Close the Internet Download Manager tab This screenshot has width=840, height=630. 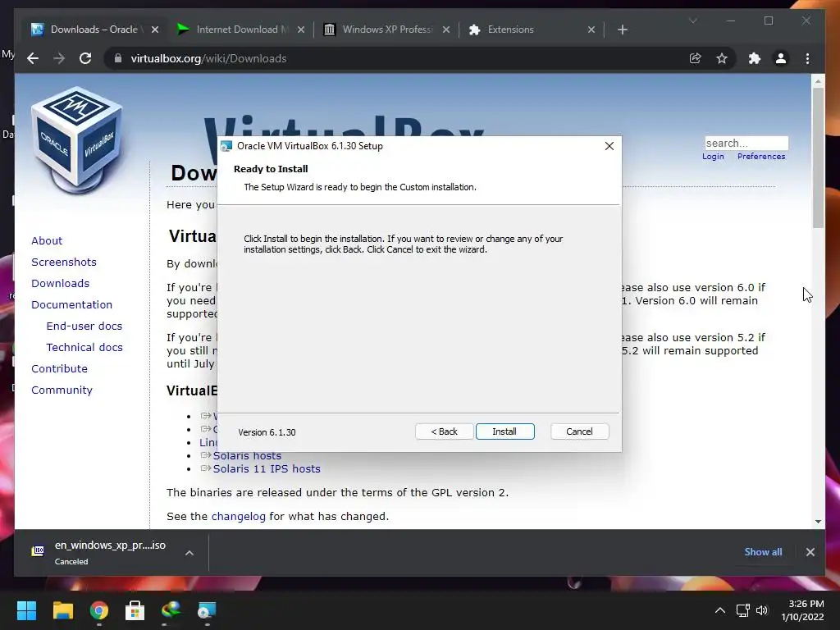tap(300, 30)
